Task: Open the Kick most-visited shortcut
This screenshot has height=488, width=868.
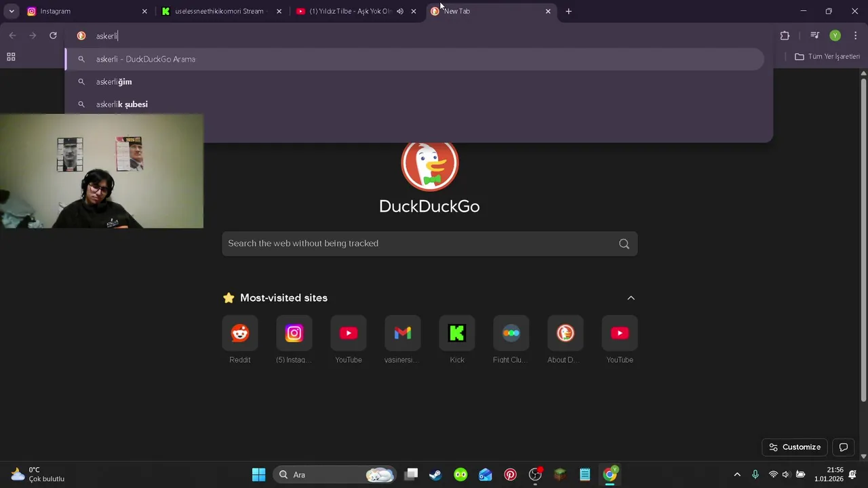Action: click(457, 340)
